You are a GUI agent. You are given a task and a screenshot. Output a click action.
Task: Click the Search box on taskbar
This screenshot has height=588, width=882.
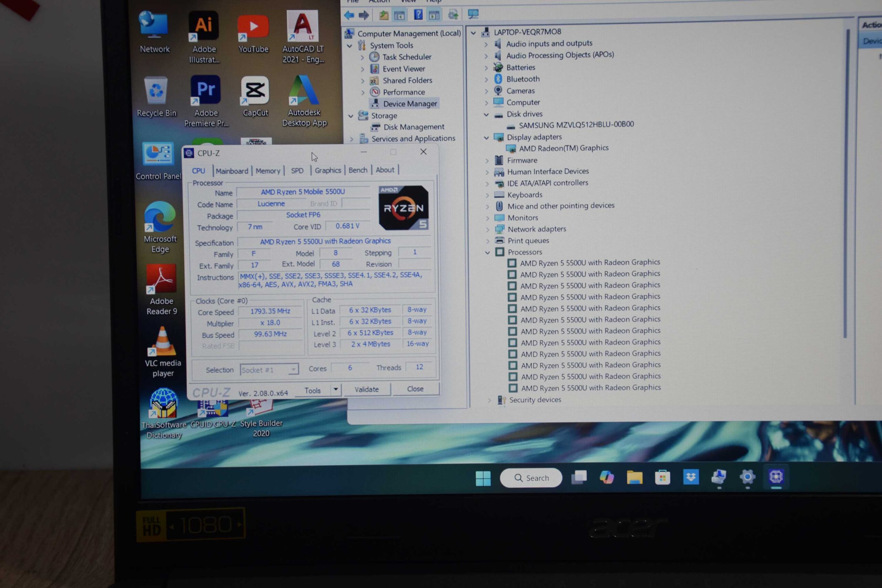(531, 478)
